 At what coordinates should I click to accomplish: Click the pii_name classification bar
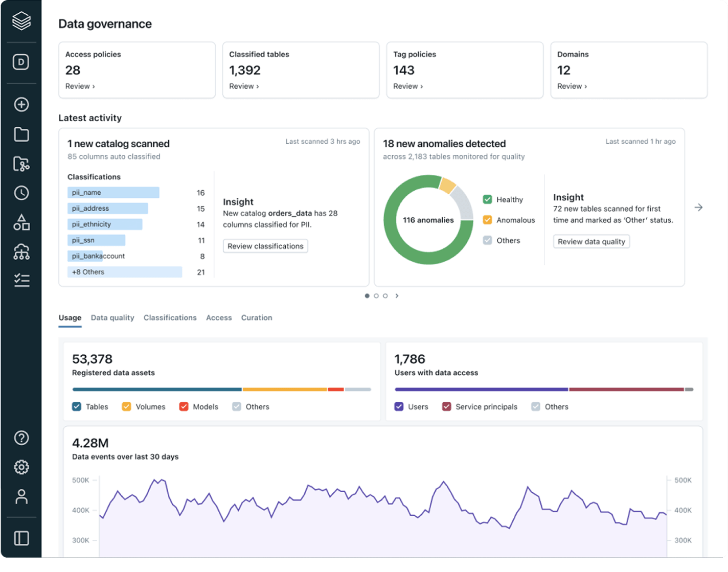tap(113, 193)
